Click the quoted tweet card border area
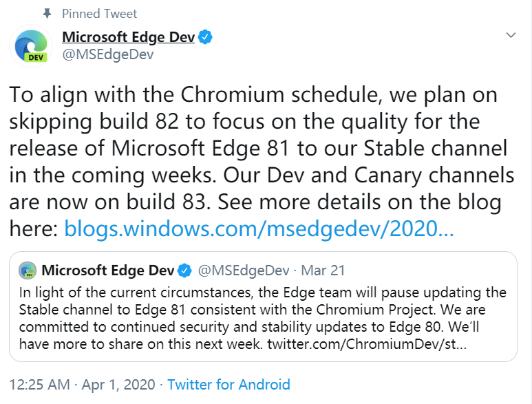Viewport: 532px width, 404px height. (263, 307)
